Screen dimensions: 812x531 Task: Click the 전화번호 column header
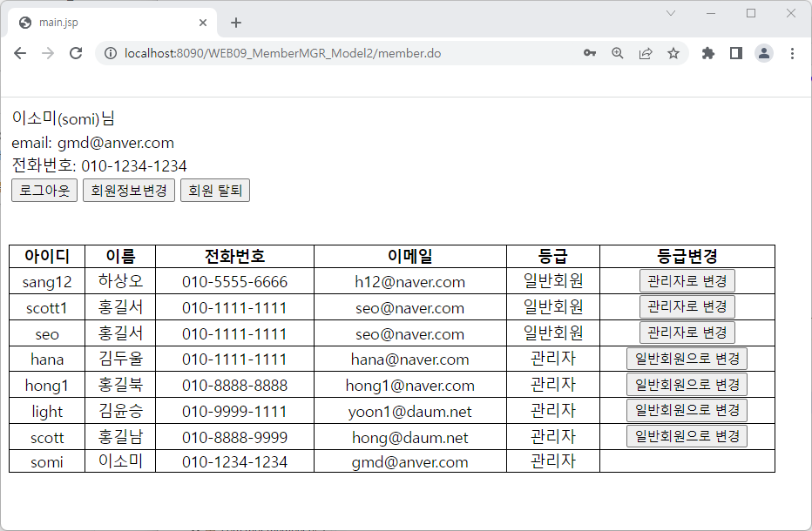(234, 256)
